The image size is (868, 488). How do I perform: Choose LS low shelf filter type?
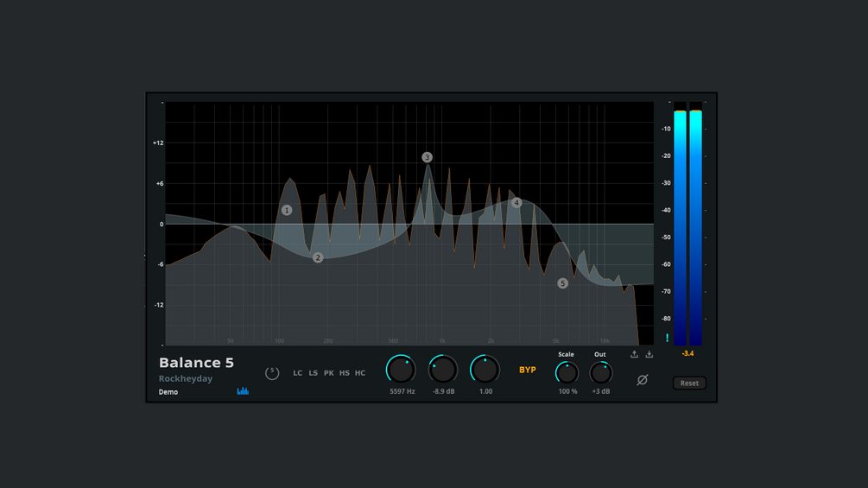coord(314,373)
